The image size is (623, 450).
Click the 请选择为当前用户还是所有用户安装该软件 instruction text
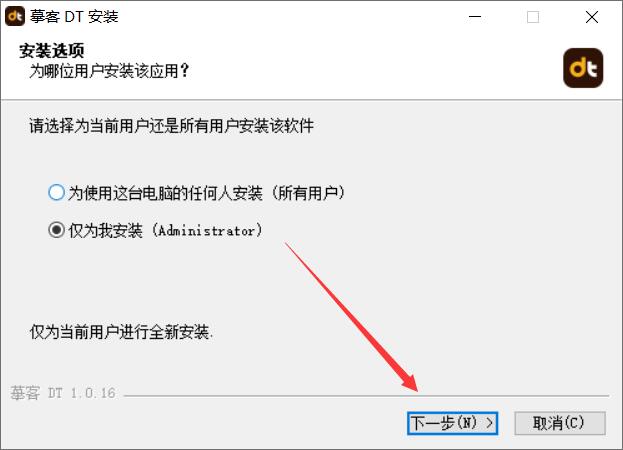pos(172,126)
